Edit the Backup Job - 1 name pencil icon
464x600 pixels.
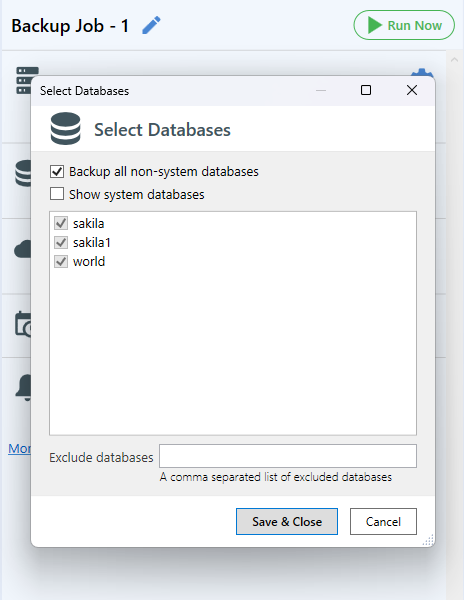[x=151, y=25]
